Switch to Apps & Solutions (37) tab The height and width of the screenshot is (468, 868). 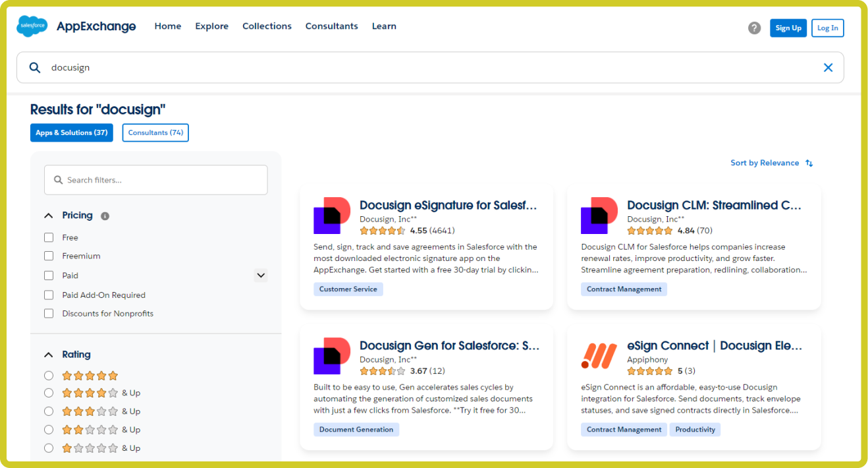(x=72, y=132)
